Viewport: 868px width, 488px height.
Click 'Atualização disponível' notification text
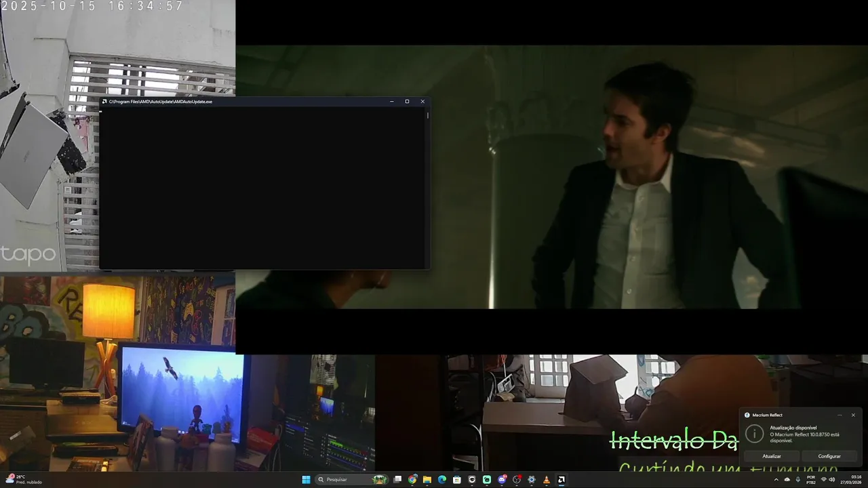tap(793, 428)
